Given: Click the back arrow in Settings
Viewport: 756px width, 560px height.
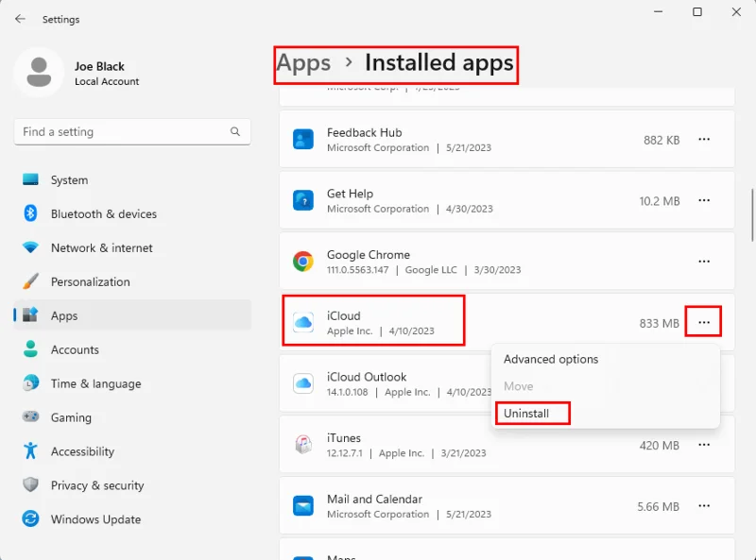Looking at the screenshot, I should [20, 19].
